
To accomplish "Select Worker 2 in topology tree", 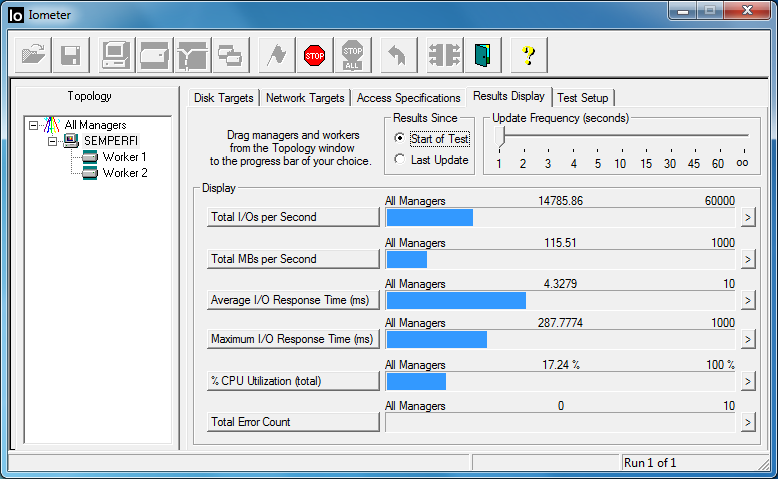I will coord(125,173).
